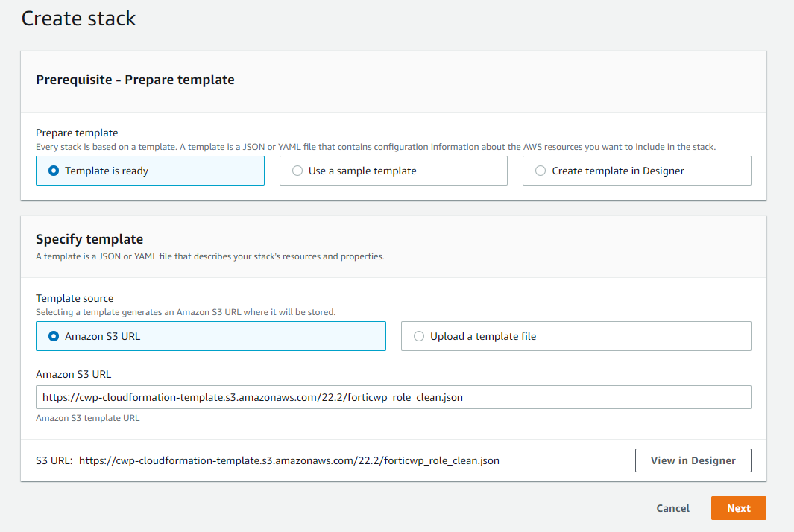Click the 'Prepare template' field label
The height and width of the screenshot is (532, 794).
pos(77,133)
